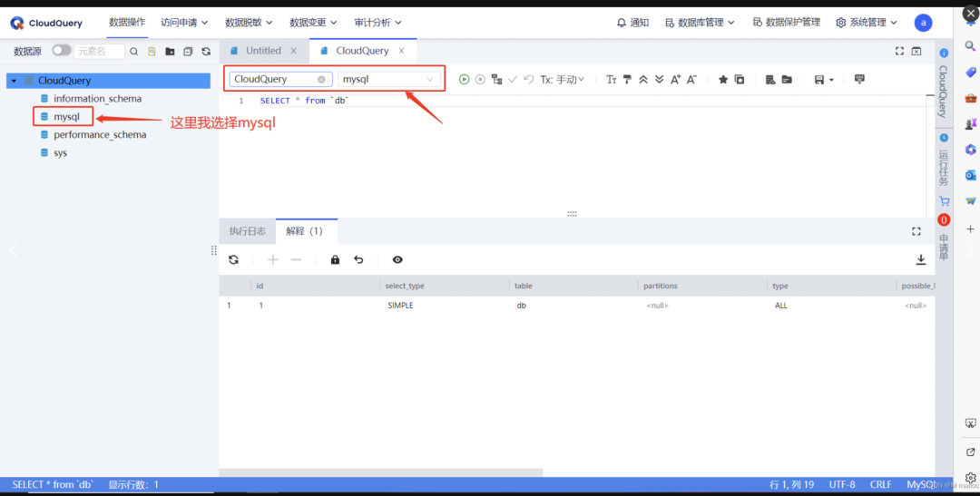
Task: Stop query execution using the stop icon
Action: tap(480, 79)
